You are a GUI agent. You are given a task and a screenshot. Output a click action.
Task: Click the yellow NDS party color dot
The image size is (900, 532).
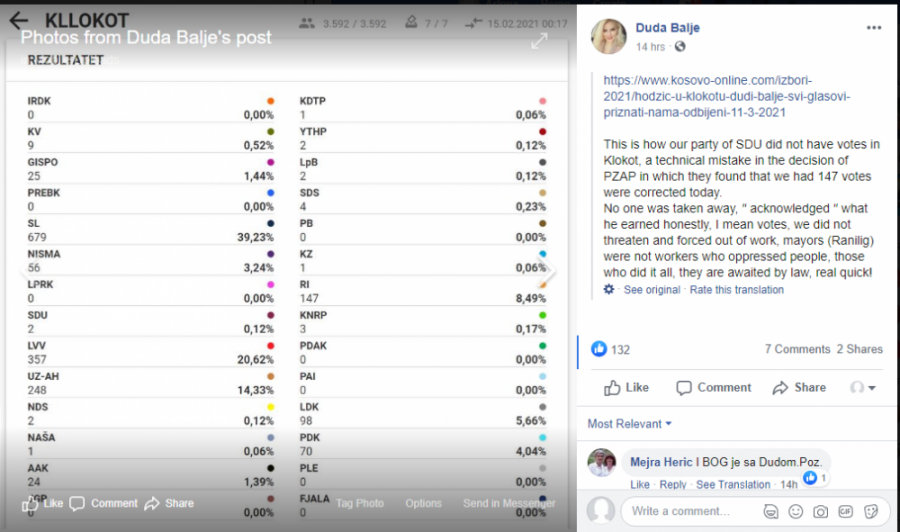click(270, 407)
